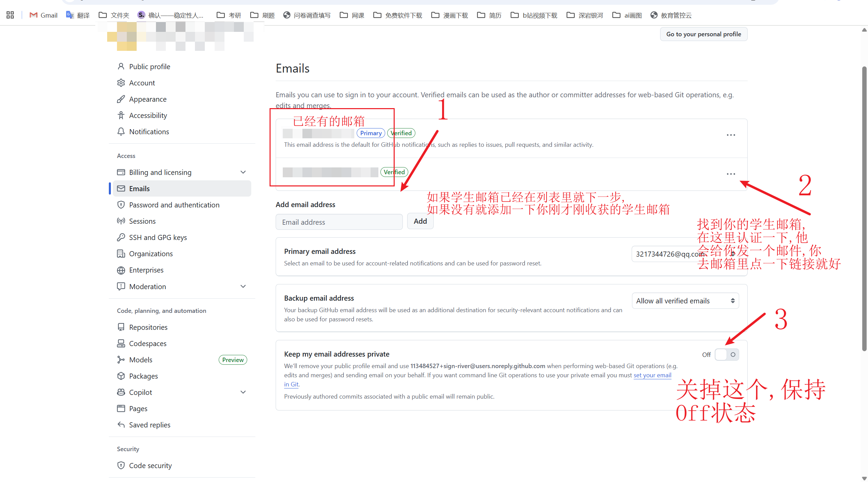
Task: Click the person icon beside Public profile
Action: 121,66
